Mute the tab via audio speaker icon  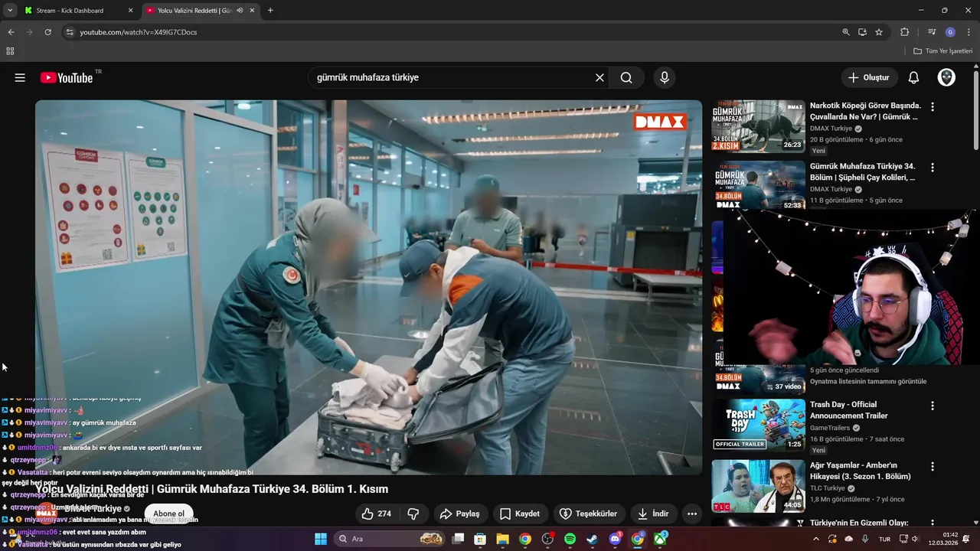240,11
